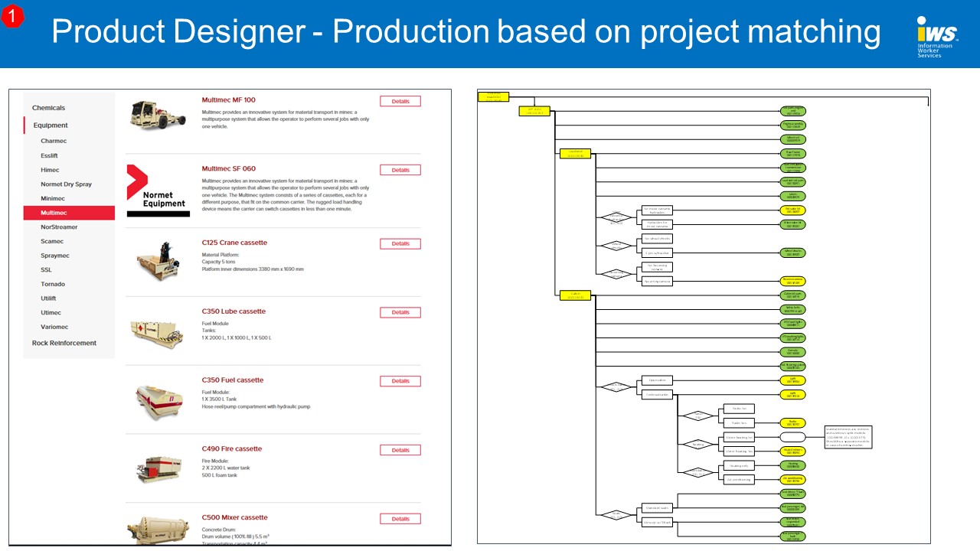Select the yellow Cabin node in diagram
Screen dimensions: 980x551
pos(575,295)
